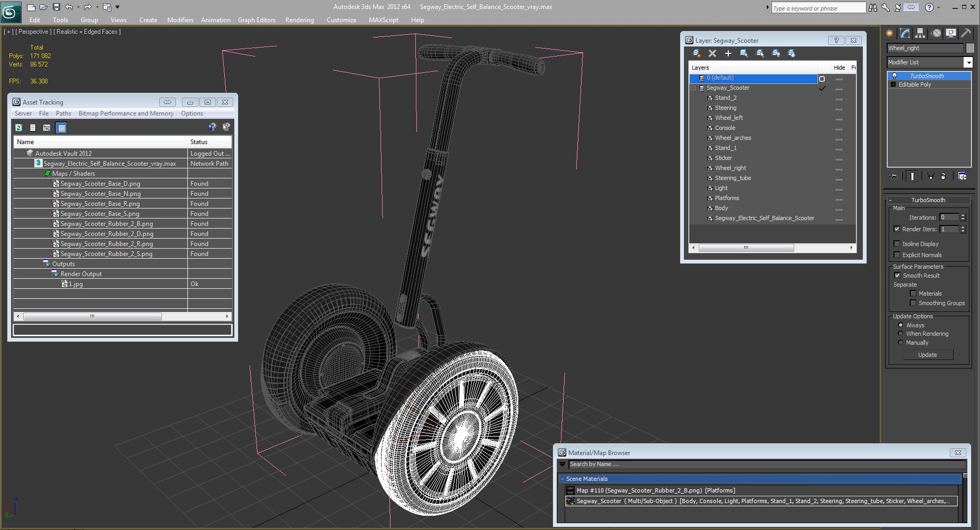
Task: Click the Name column header in Asset Tracking
Action: coord(100,142)
